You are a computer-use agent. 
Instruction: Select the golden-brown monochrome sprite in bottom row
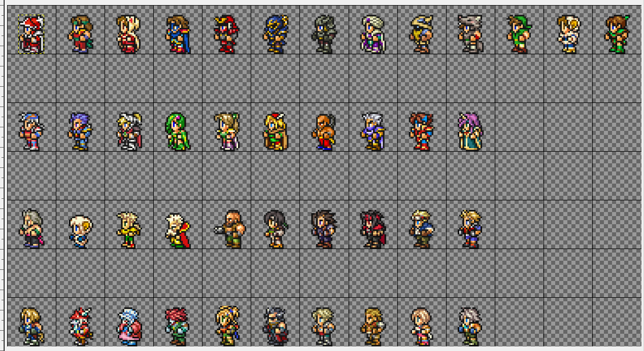372,327
